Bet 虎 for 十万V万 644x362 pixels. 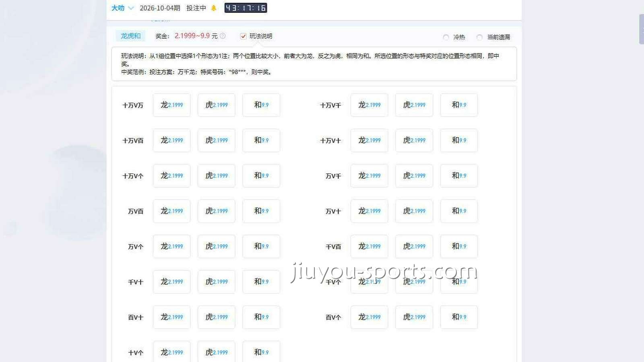point(216,105)
